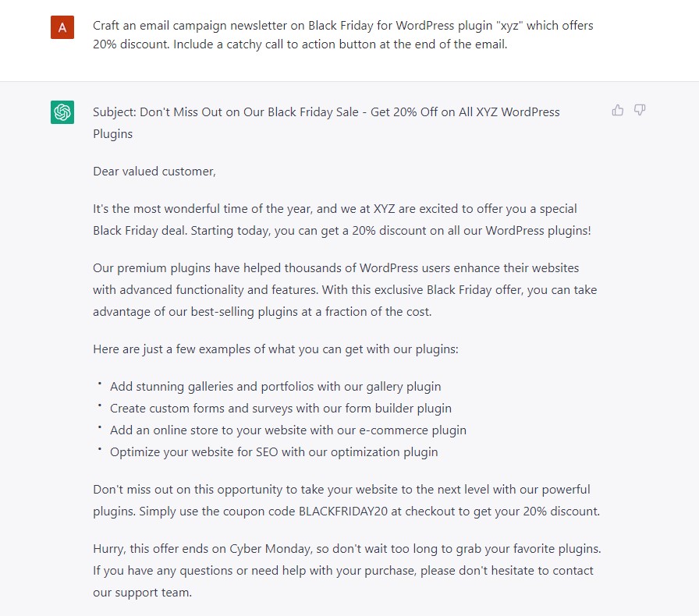Click the word 'Plugins' ending the subject
Viewport: 699px width, 616px height.
pos(113,134)
